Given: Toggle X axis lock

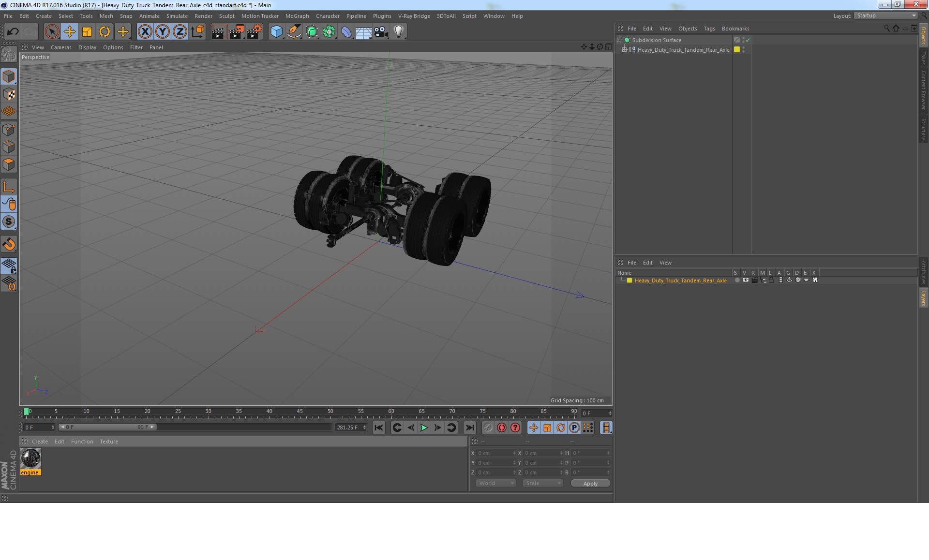Looking at the screenshot, I should tap(145, 32).
